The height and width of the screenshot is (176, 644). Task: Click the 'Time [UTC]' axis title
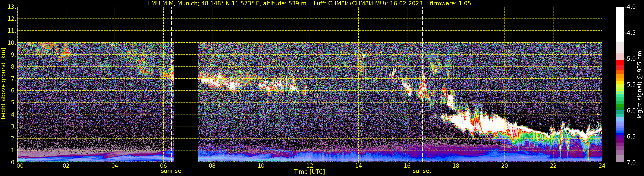pos(310,172)
